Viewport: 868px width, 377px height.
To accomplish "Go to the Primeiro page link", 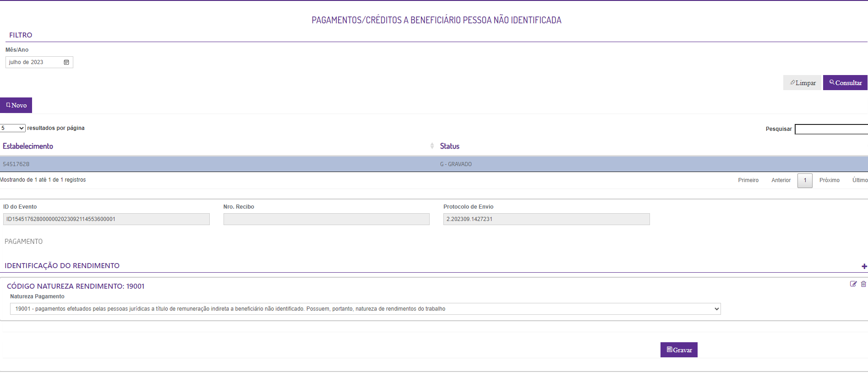I will point(748,180).
